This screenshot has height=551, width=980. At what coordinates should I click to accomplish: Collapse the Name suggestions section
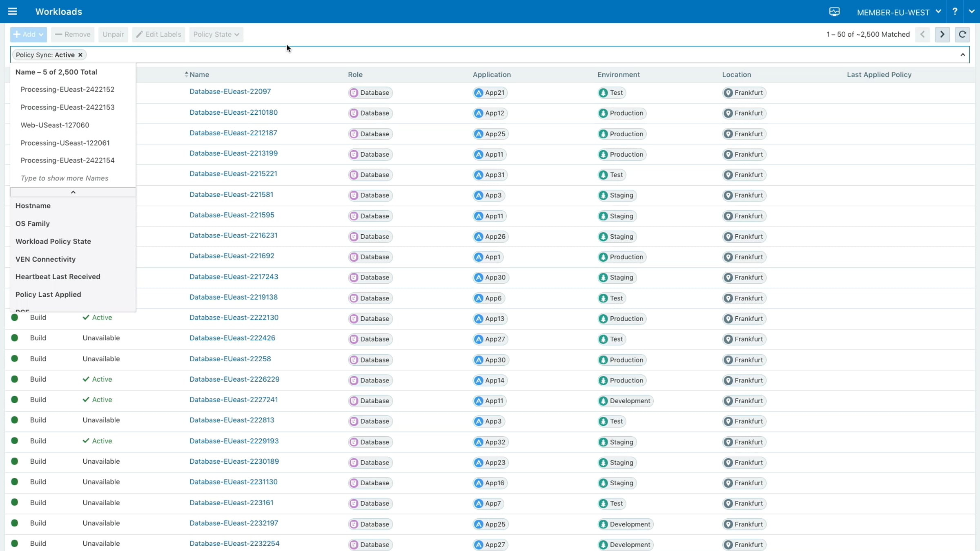(x=73, y=192)
